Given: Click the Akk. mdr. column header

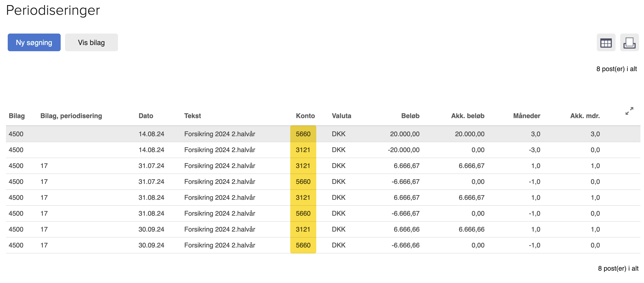Looking at the screenshot, I should click(585, 116).
